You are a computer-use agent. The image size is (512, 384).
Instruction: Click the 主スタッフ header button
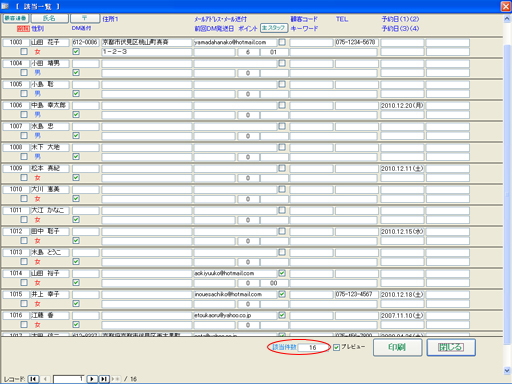point(274,28)
